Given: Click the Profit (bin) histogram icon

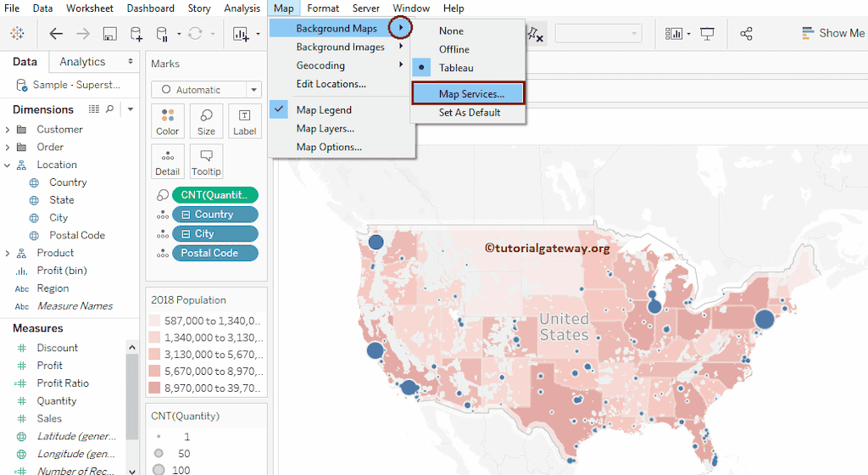Looking at the screenshot, I should point(21,271).
